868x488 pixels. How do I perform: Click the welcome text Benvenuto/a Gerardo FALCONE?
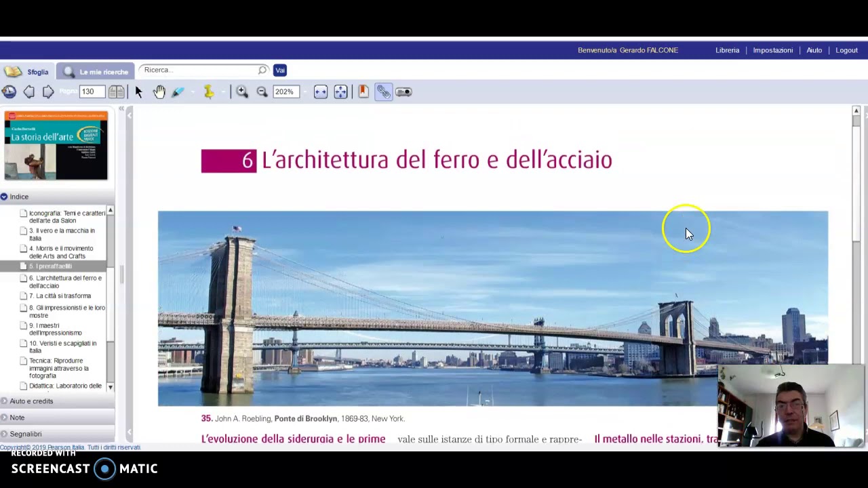tap(628, 50)
